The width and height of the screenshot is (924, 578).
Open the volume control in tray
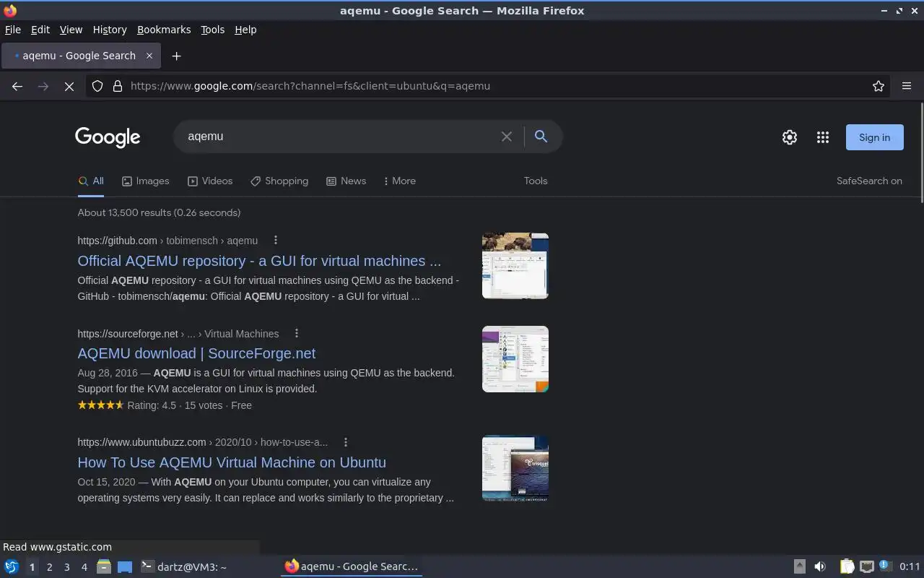click(820, 566)
